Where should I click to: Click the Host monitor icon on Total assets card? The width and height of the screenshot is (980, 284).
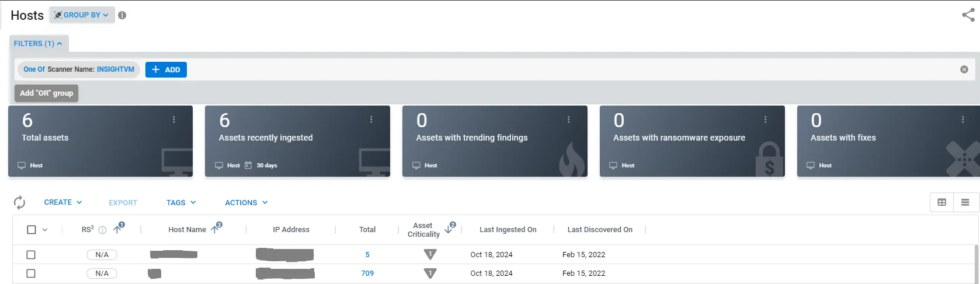click(x=22, y=166)
